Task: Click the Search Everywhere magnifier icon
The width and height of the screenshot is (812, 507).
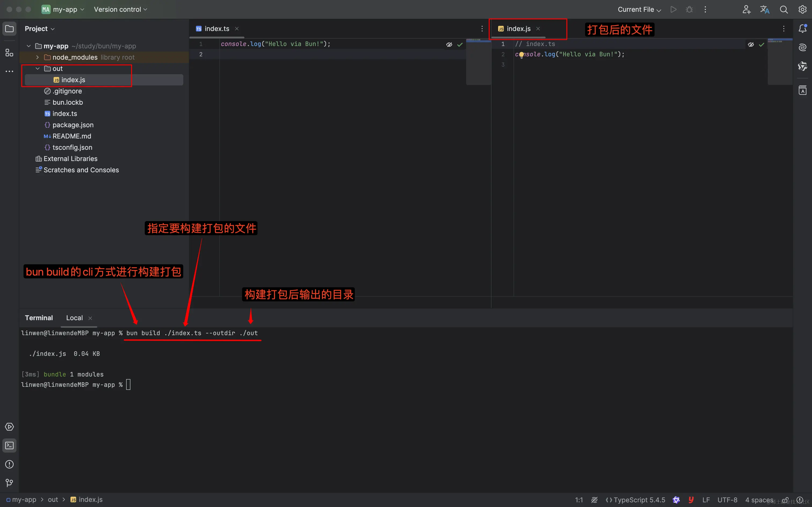Action: click(x=784, y=9)
